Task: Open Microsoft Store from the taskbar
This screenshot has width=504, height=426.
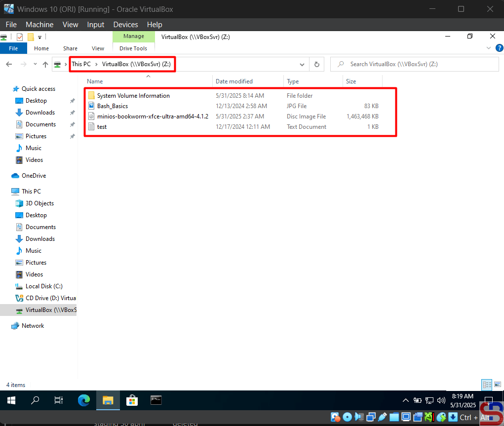Action: point(132,400)
